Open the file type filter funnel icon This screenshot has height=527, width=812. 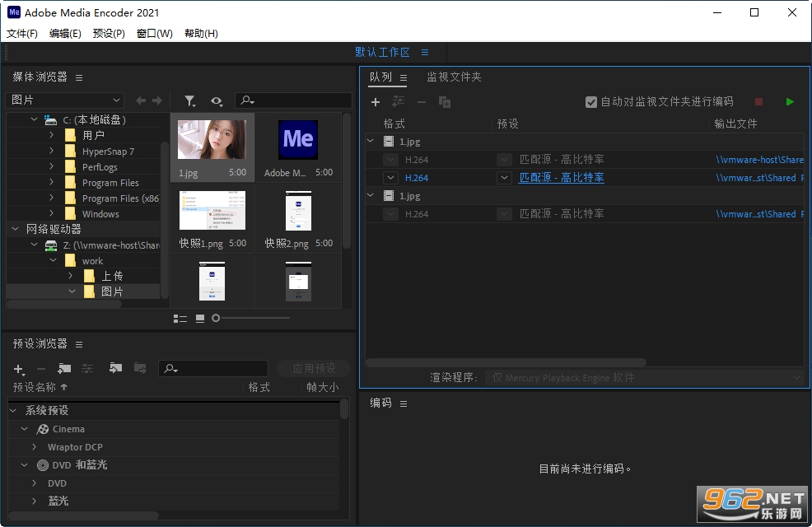(x=190, y=101)
